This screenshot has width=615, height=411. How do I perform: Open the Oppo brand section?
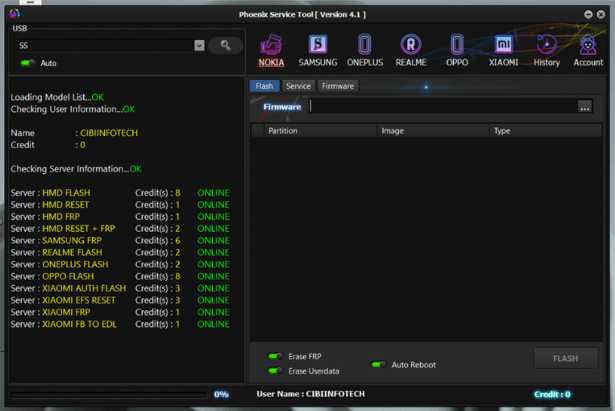coord(457,49)
